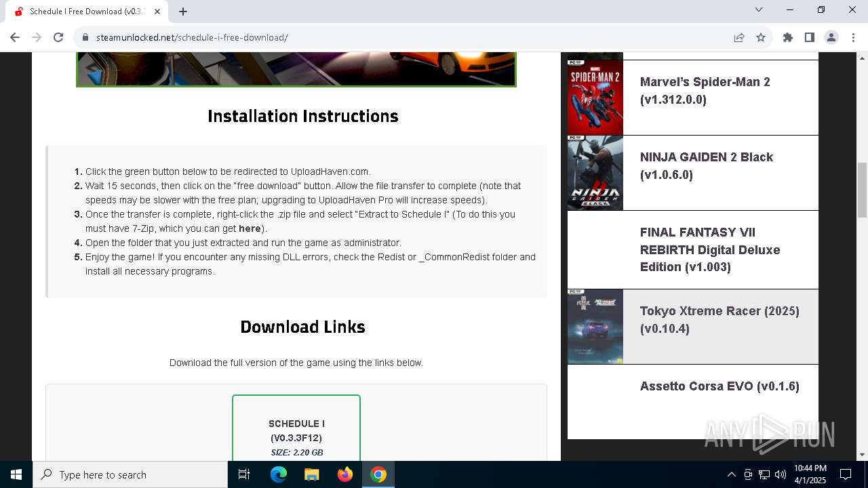
Task: Go back to the previous page
Action: (15, 37)
